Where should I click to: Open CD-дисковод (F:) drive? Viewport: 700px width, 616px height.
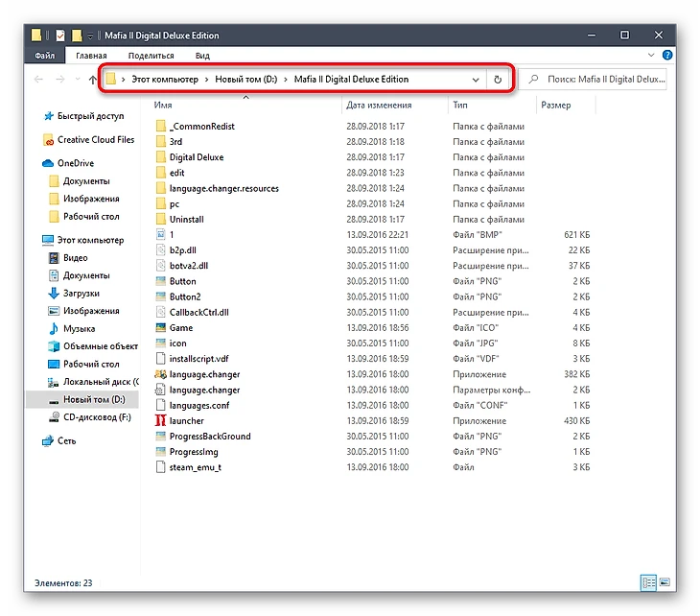96,416
